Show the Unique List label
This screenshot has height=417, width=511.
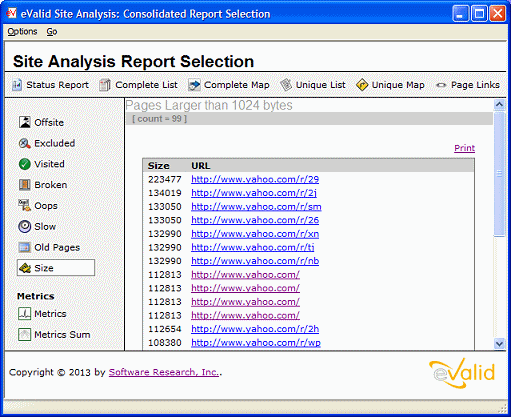(320, 85)
